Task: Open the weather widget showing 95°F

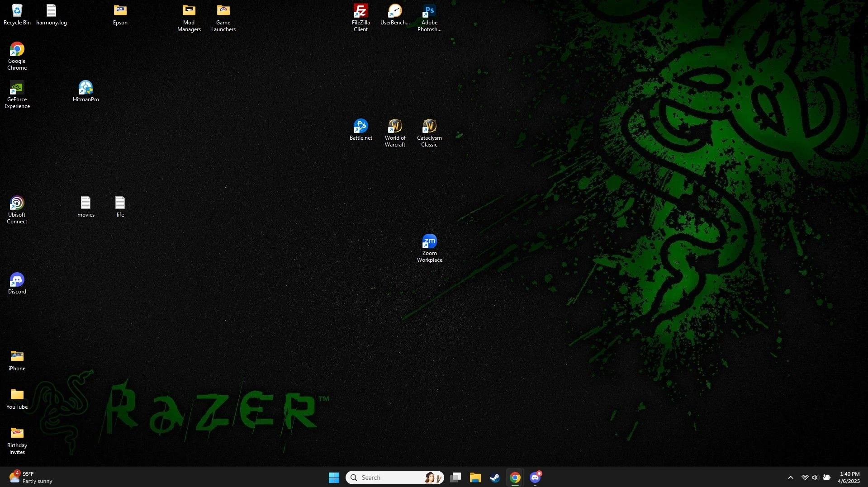Action: (31, 478)
